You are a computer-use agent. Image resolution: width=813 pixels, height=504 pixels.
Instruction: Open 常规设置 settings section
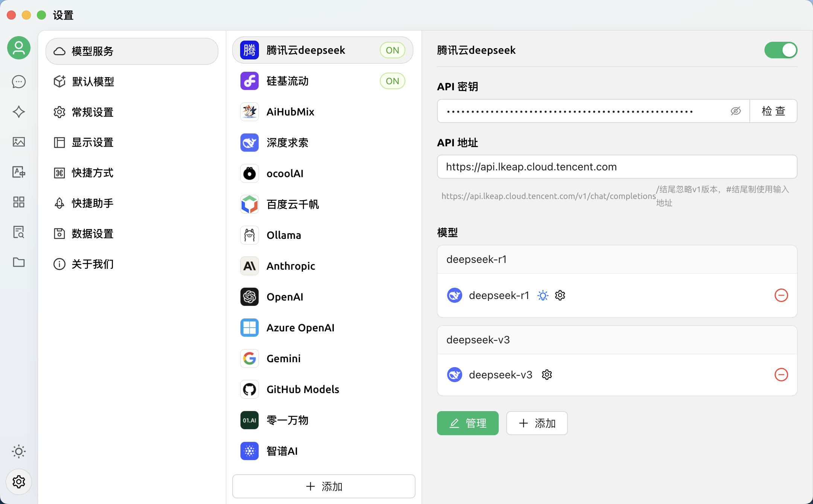pyautogui.click(x=132, y=112)
